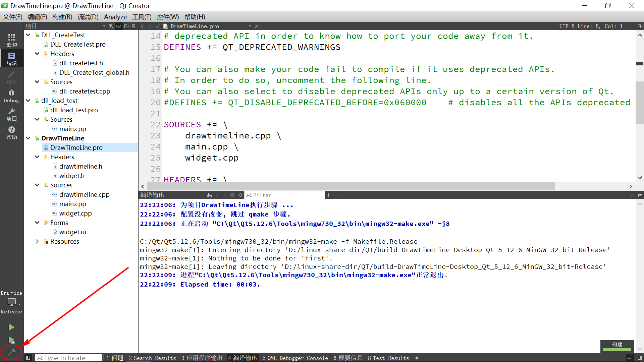Toggle synchronize with editor link icon
Screen dimensions: 644x362
tap(119, 26)
